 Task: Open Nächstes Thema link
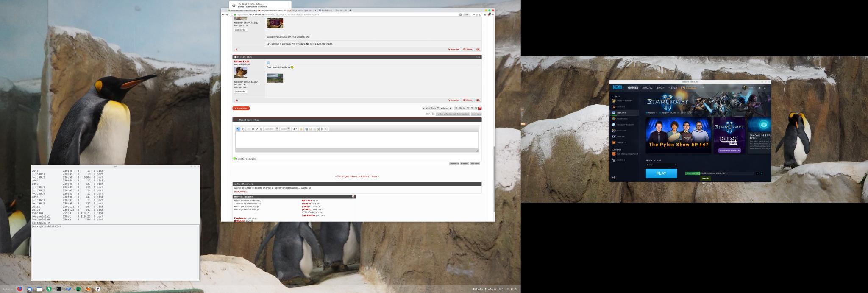point(369,176)
